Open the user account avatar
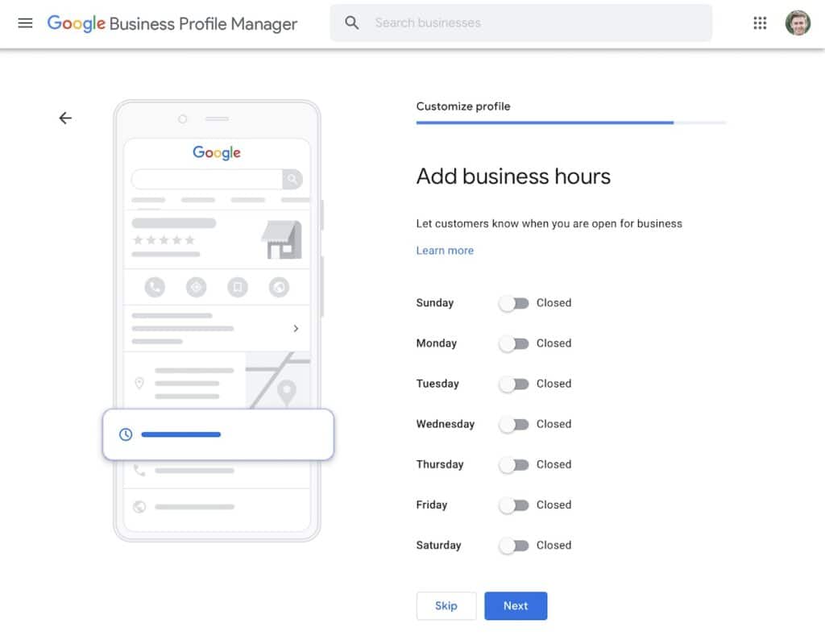The image size is (825, 644). 798,23
